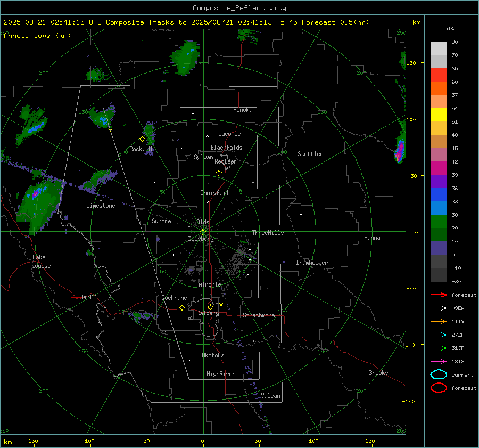Click the Composite_Reflectivity title
The width and height of the screenshot is (479, 448).
240,8
